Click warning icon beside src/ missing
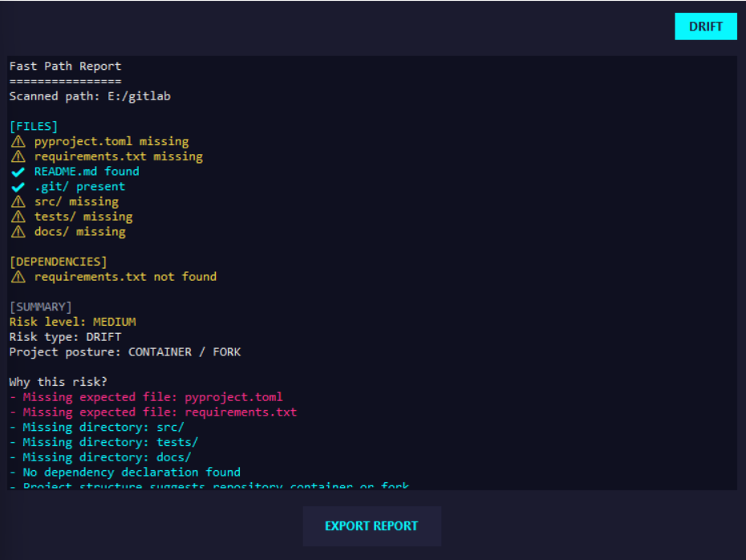Screen dimensions: 746x560 [x=18, y=201]
